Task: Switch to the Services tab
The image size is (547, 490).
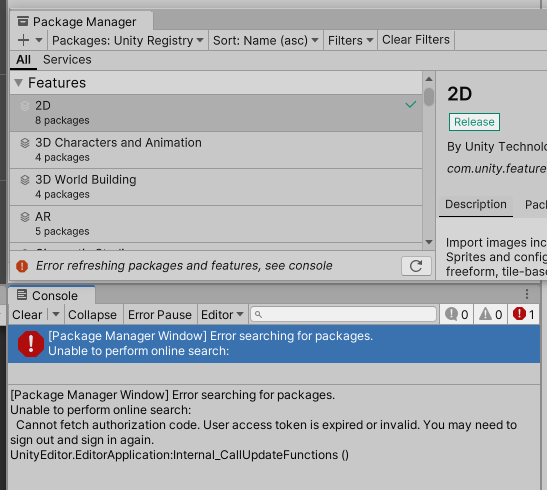Action: [x=67, y=60]
